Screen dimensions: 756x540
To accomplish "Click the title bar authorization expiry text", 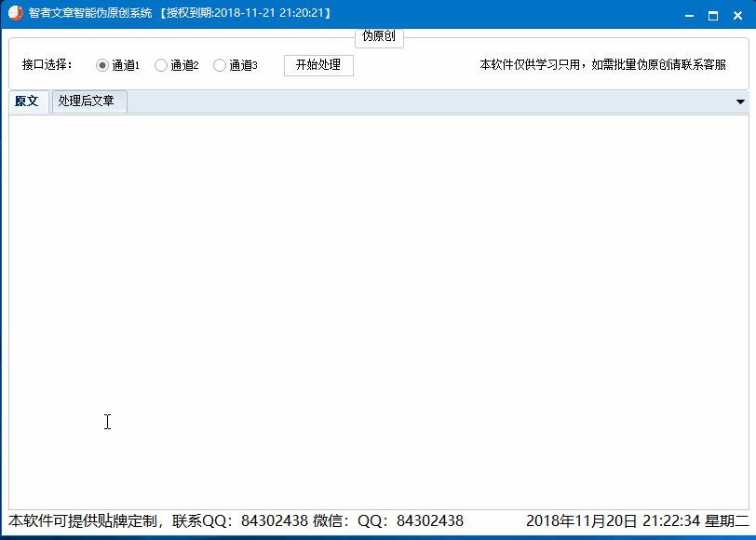I will tap(246, 13).
